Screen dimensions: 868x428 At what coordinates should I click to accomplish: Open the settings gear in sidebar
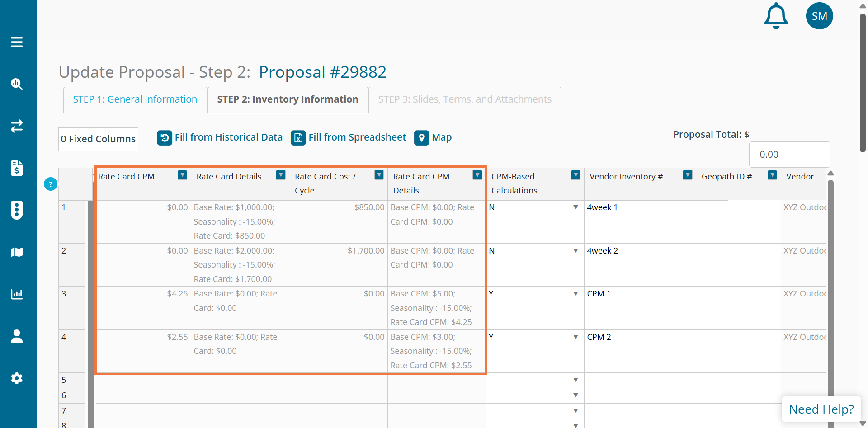coord(17,378)
